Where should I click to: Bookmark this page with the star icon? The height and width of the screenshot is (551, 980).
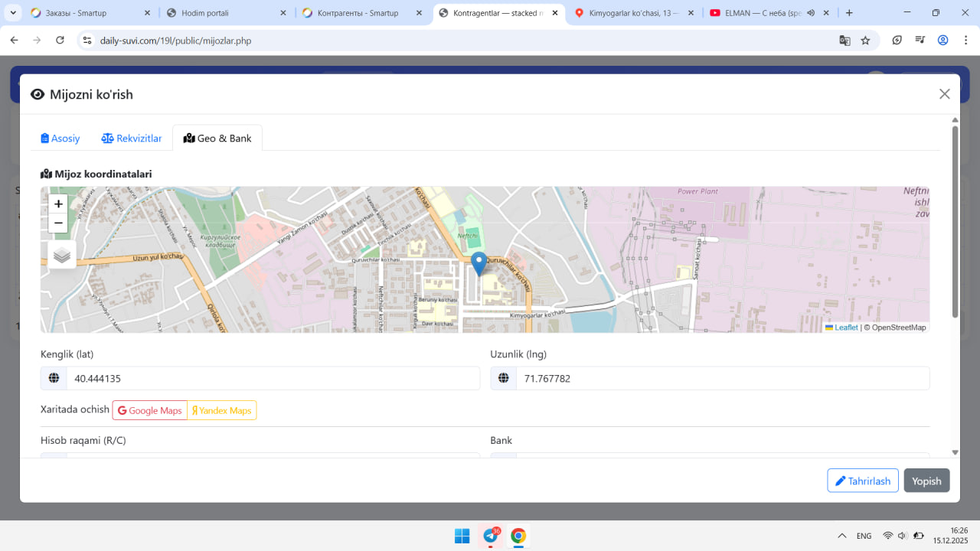point(865,41)
